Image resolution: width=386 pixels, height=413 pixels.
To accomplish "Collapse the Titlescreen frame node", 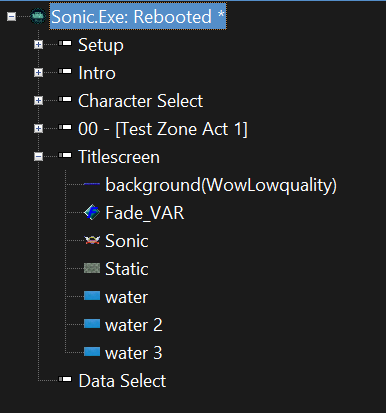I will coord(39,156).
